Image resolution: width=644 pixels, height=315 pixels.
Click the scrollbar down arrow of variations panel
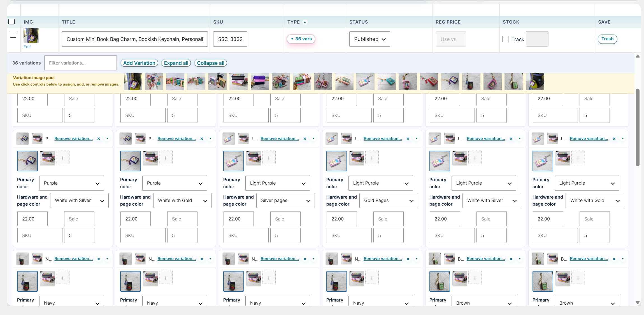click(638, 303)
